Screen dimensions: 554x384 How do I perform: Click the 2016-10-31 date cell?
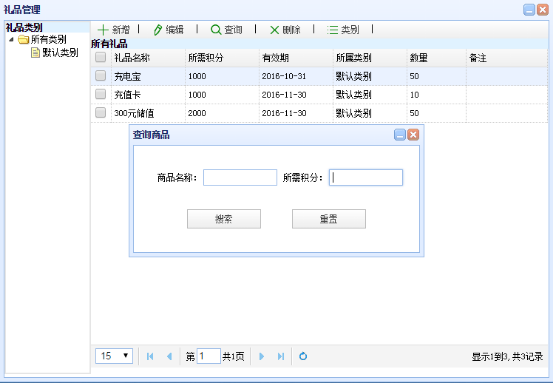click(296, 76)
